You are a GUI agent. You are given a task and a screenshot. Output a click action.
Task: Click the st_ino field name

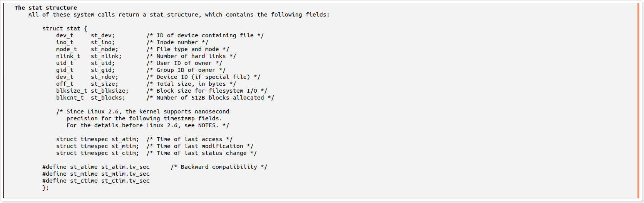[x=102, y=42]
